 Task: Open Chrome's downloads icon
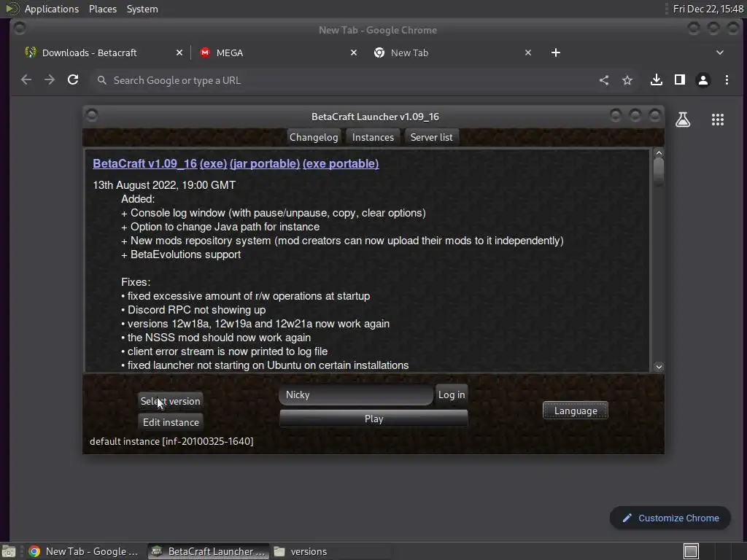657,80
